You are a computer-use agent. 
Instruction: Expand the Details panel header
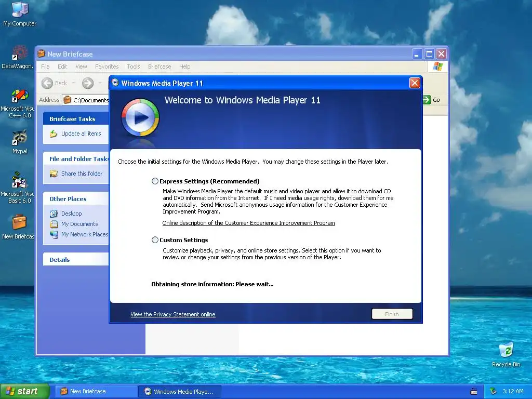(76, 260)
